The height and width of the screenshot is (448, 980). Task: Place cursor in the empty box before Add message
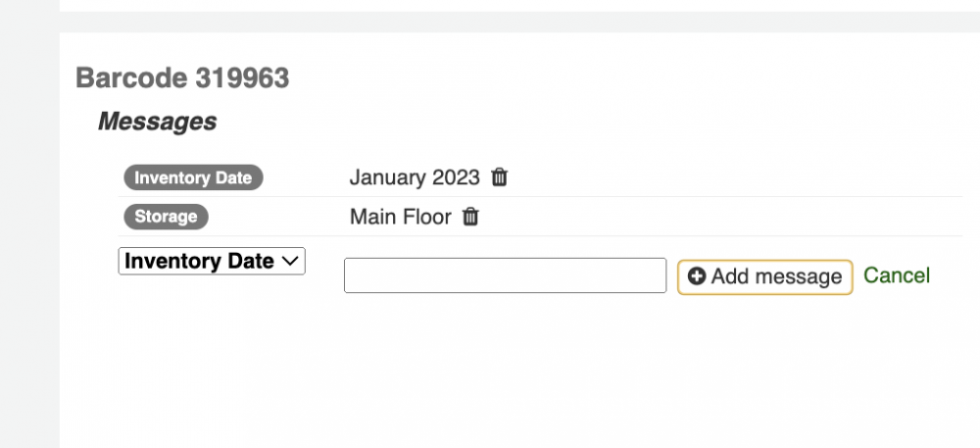[505, 275]
